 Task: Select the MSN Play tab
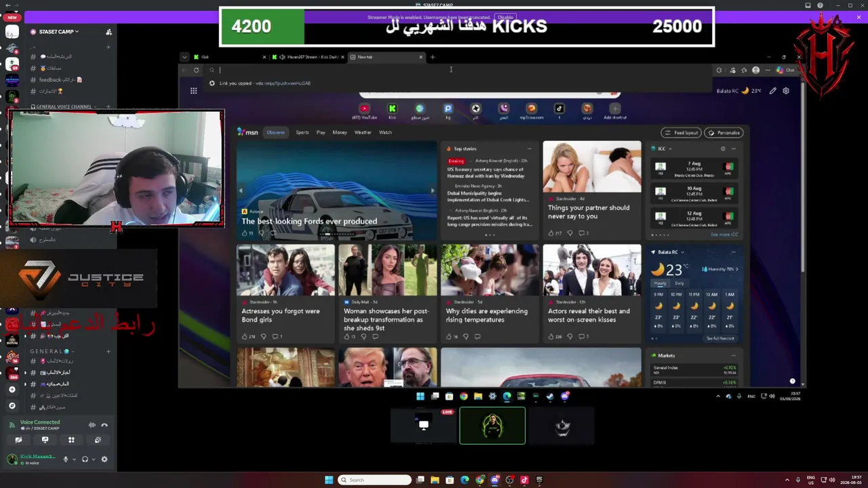click(x=321, y=133)
